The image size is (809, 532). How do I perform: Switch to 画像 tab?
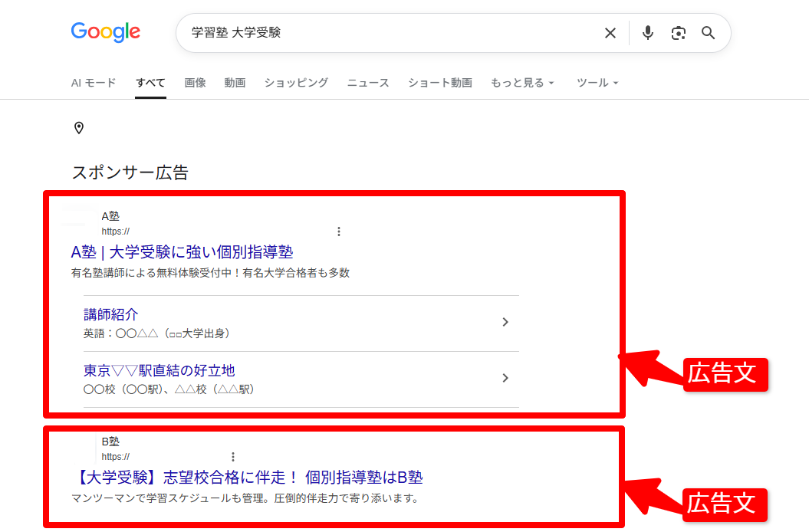195,83
